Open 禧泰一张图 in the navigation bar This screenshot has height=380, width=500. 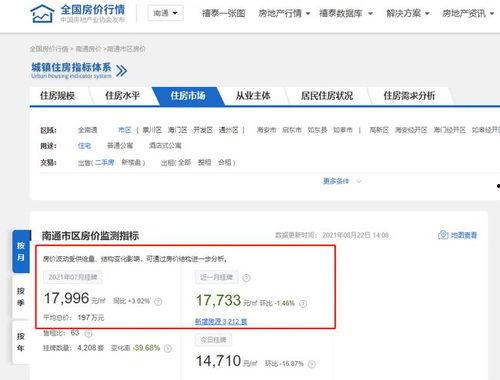click(x=224, y=13)
